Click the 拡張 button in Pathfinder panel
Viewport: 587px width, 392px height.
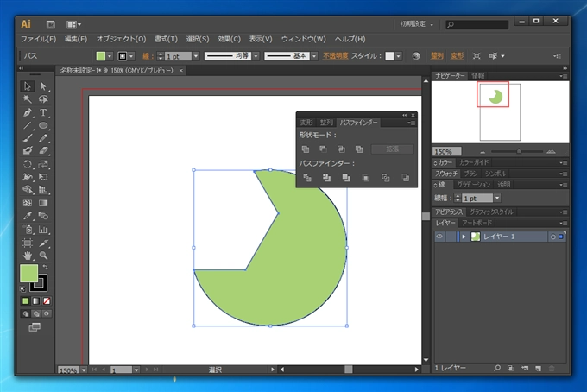point(392,149)
